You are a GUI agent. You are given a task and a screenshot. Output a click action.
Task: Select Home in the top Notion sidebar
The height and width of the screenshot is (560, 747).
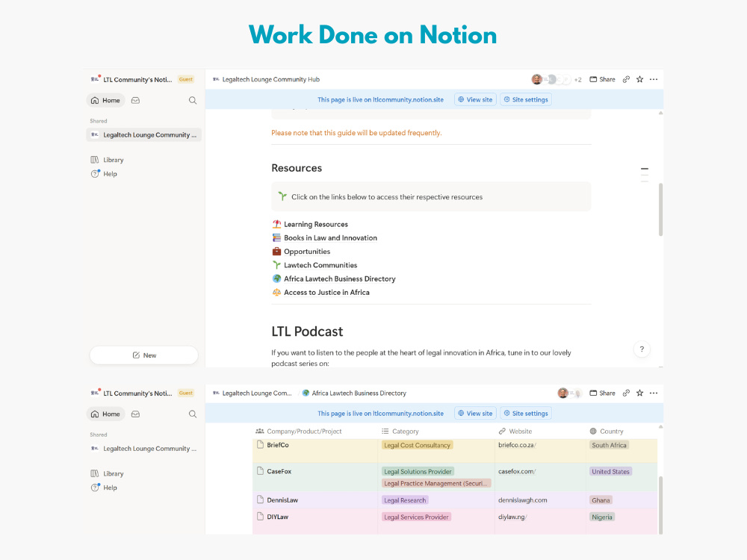click(106, 101)
